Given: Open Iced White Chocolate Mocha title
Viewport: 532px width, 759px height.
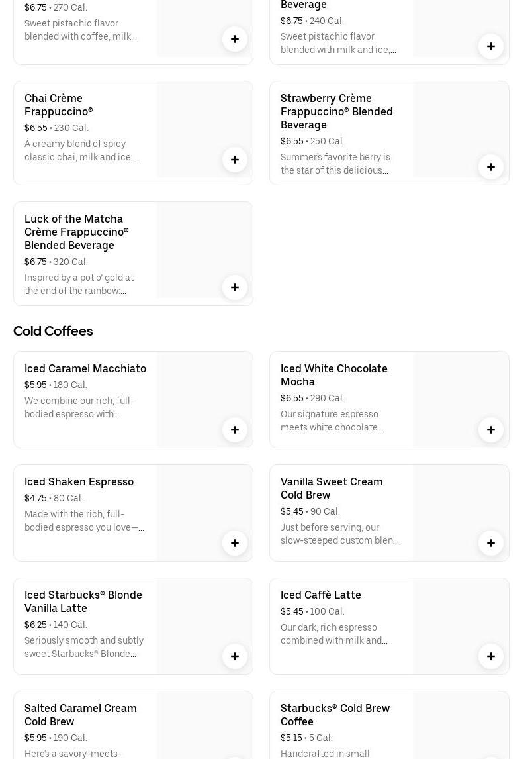Looking at the screenshot, I should coord(333,375).
